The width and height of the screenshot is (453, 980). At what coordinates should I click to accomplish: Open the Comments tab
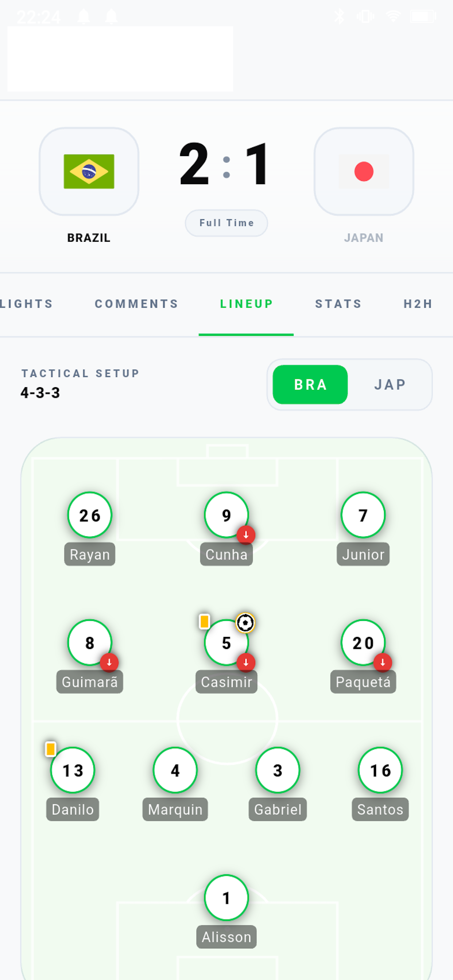click(136, 304)
